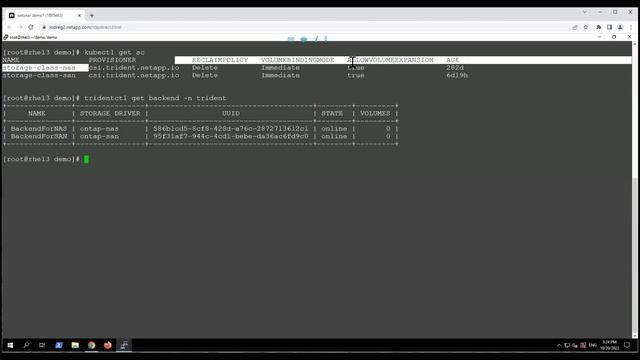Image resolution: width=640 pixels, height=360 pixels.
Task: Share this page icon in address bar
Action: coord(575,27)
